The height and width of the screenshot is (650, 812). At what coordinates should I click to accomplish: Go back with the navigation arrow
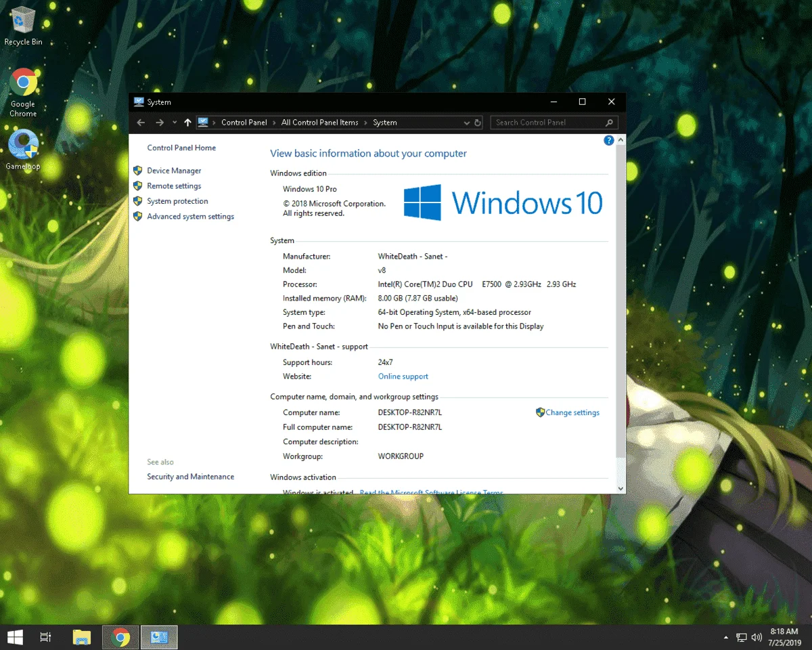[x=141, y=123]
